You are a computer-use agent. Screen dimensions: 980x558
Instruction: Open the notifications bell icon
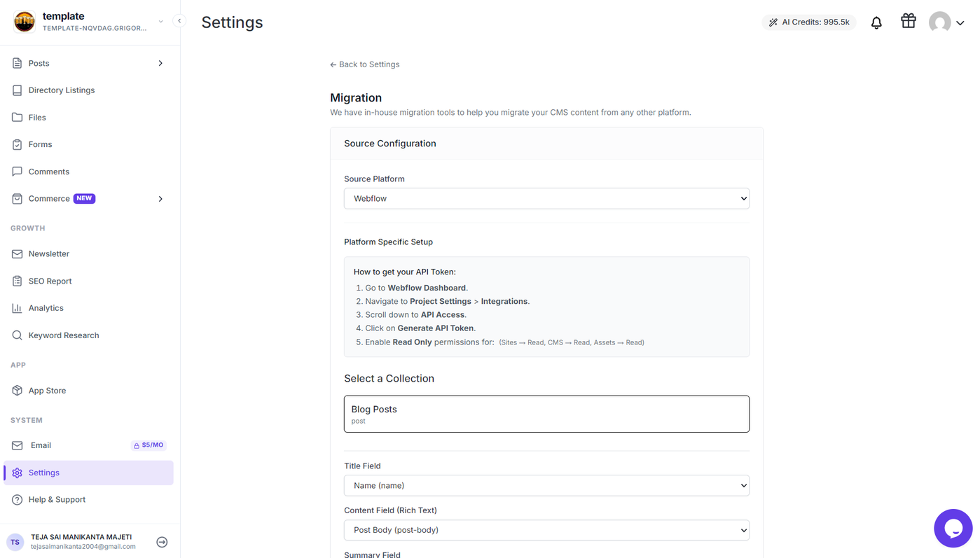pyautogui.click(x=876, y=22)
